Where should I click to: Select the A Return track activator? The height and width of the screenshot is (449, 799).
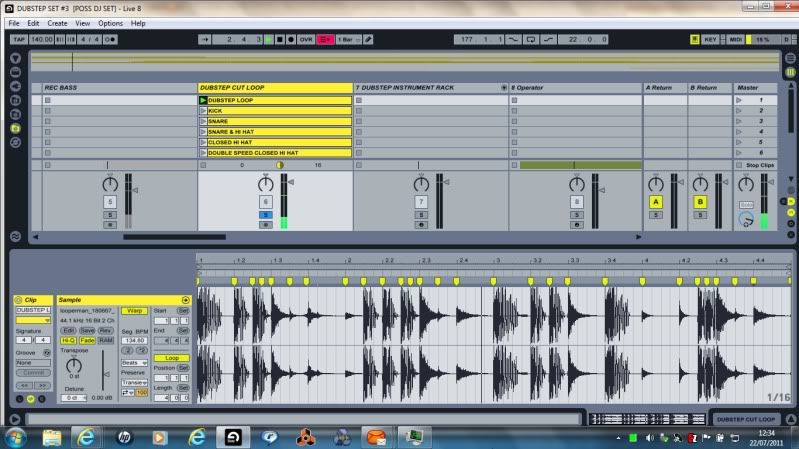(656, 202)
